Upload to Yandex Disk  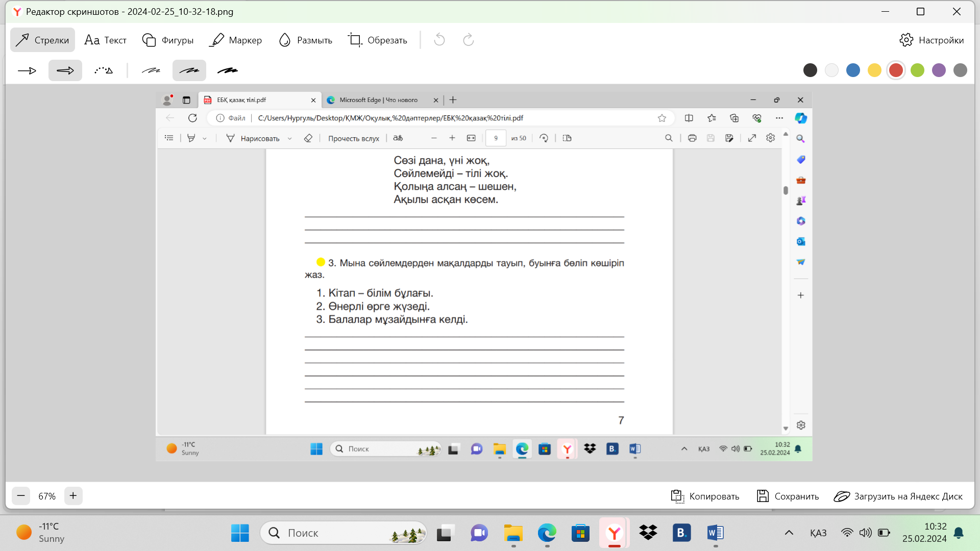[x=898, y=496]
